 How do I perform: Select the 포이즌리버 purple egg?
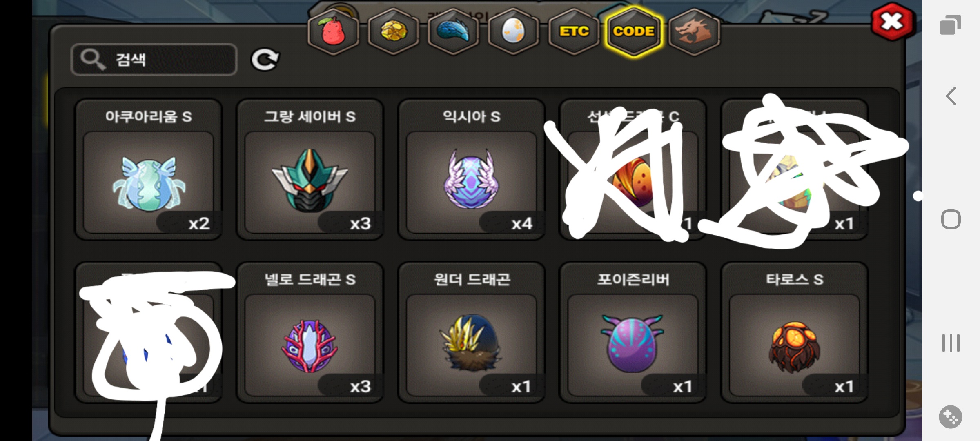tap(633, 332)
